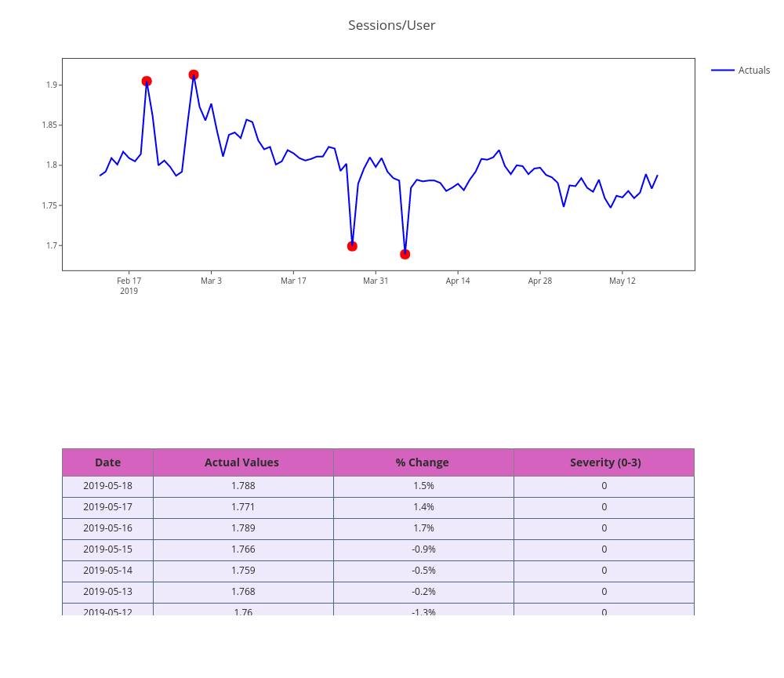Click the 1.85 y-axis tick label
Viewport: 784px width, 678px height.
(51, 125)
